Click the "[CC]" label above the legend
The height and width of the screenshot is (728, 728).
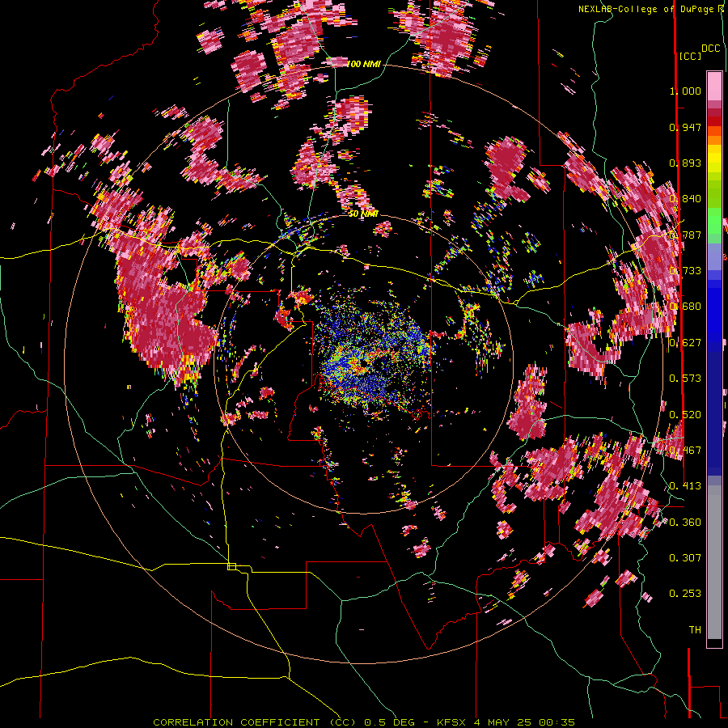point(689,57)
